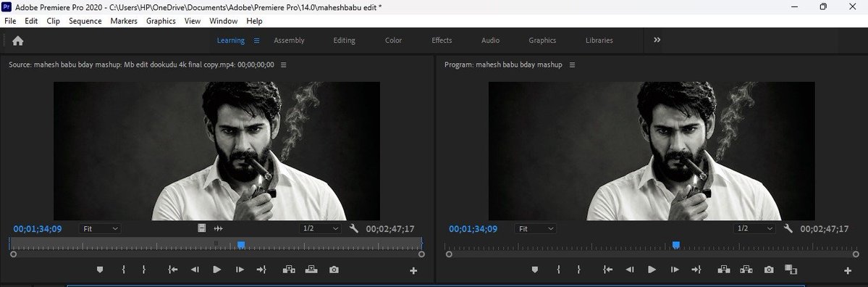Step forward one frame in Source monitor
The image size is (868, 287).
click(240, 270)
